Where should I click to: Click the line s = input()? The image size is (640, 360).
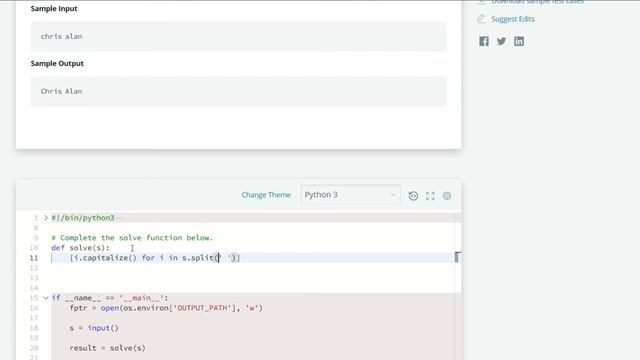pyautogui.click(x=94, y=328)
